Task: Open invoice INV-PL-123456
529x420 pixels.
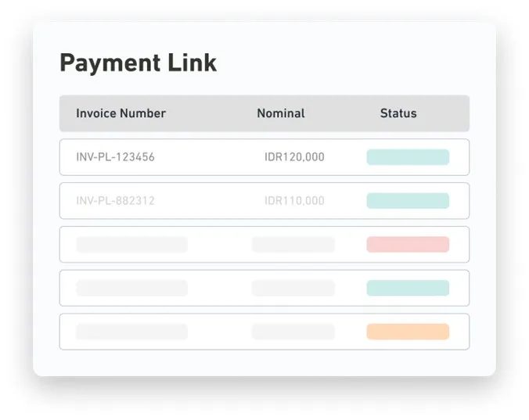Action: pyautogui.click(x=115, y=157)
